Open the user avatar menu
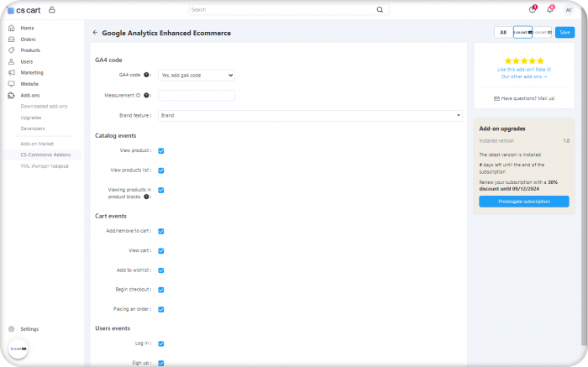588x367 pixels. click(x=569, y=10)
